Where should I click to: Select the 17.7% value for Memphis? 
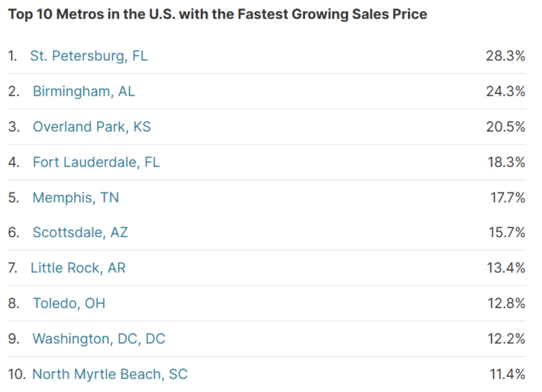[x=508, y=197]
